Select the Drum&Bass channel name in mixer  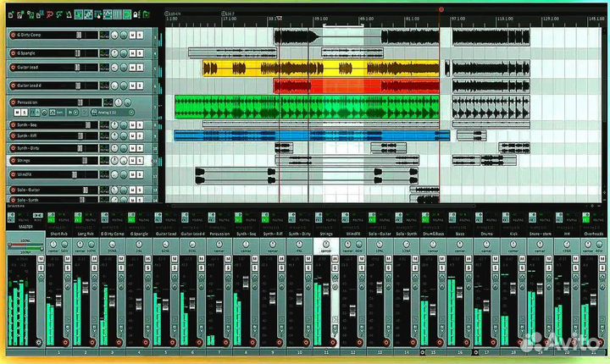(x=433, y=233)
